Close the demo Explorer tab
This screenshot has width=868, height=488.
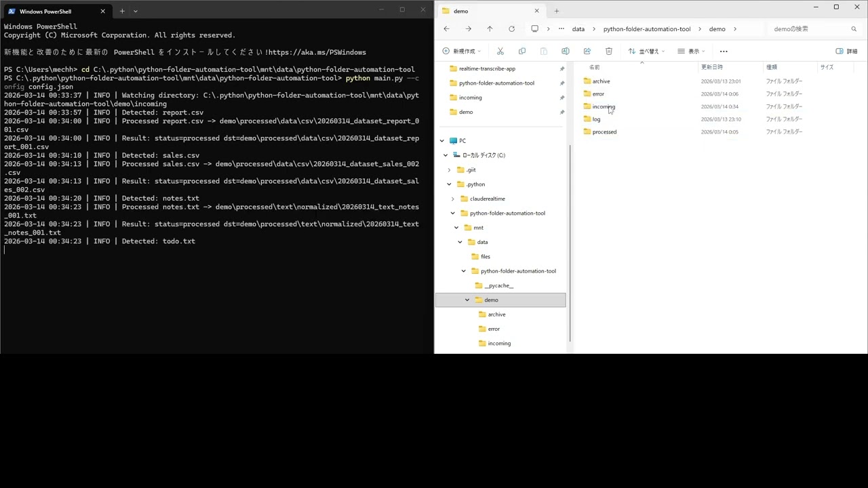pos(536,11)
